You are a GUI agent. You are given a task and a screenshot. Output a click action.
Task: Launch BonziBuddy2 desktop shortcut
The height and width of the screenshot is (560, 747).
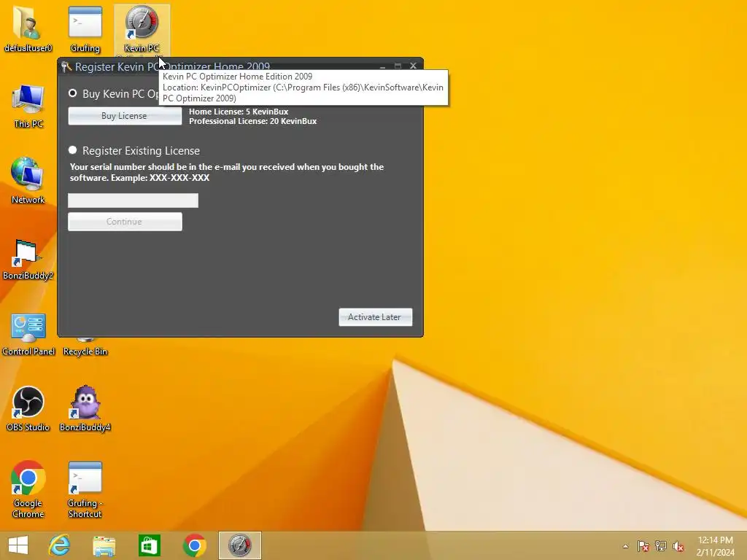point(28,259)
